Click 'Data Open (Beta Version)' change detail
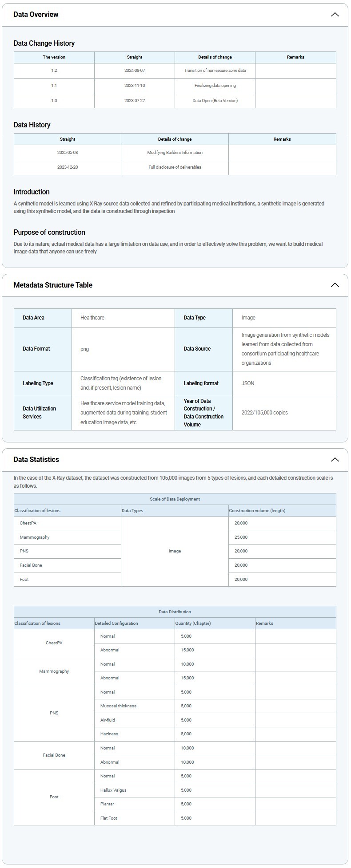Viewport: 351px width, 868px height. (215, 101)
